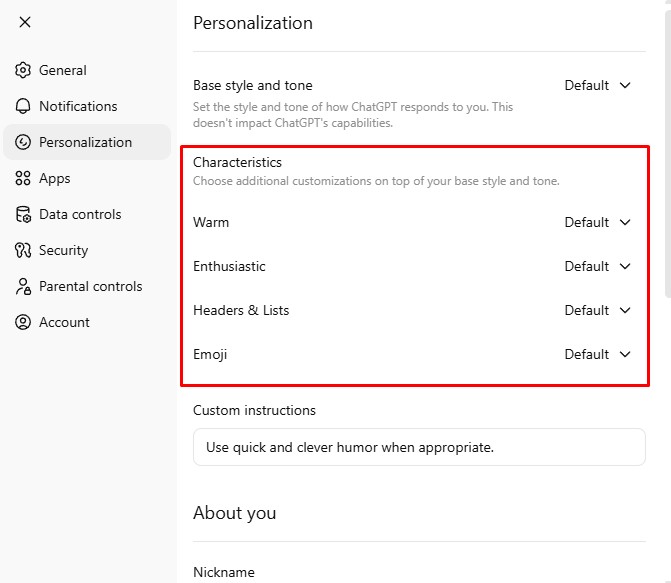Screen dimensions: 671x583
Task: Click the Data controls icon
Action: (23, 214)
